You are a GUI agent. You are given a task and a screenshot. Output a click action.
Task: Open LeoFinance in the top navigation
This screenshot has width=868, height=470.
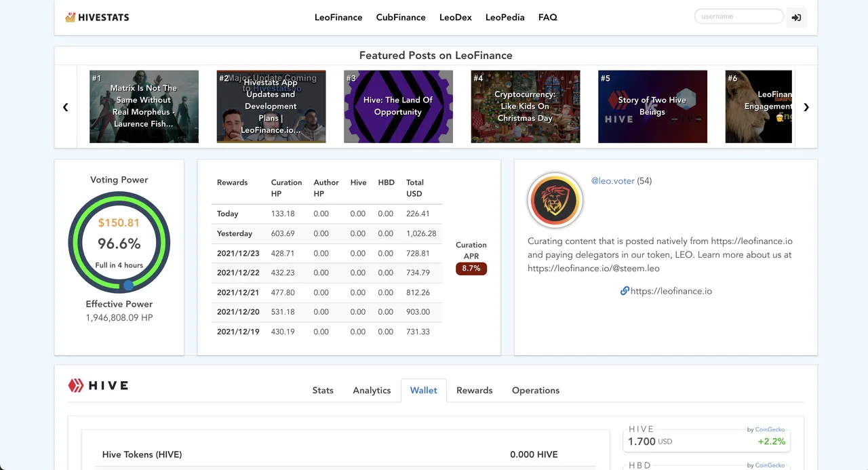tap(338, 18)
